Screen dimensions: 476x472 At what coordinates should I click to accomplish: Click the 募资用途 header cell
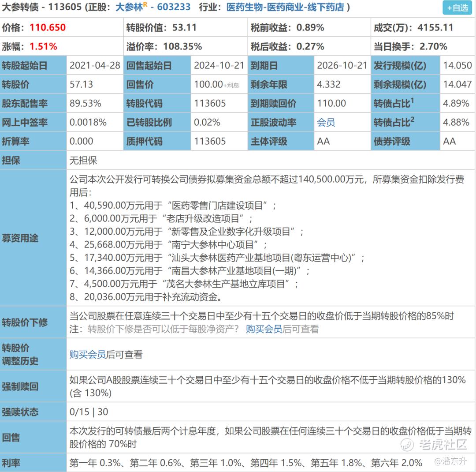[x=33, y=238]
